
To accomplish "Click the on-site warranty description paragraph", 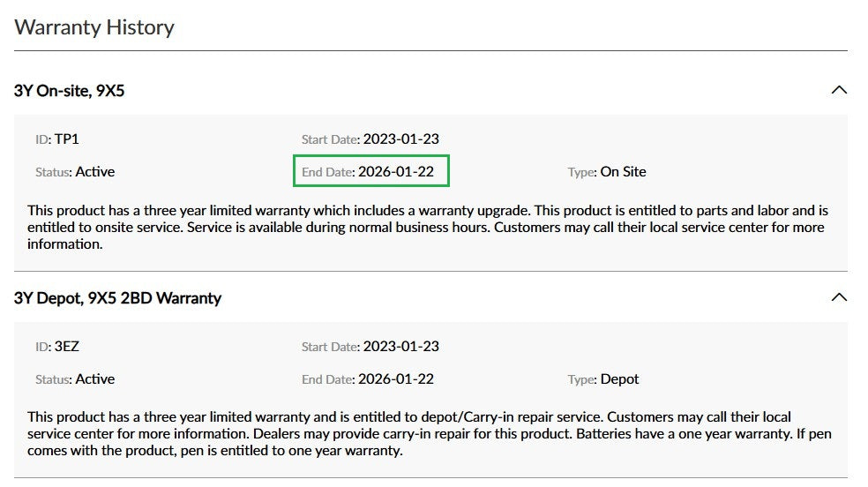I will point(428,228).
